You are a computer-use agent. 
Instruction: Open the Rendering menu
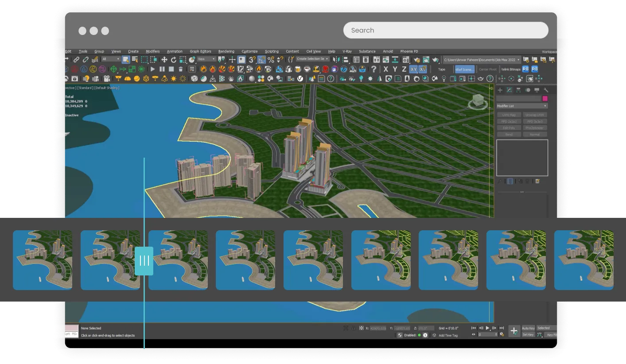pos(226,51)
